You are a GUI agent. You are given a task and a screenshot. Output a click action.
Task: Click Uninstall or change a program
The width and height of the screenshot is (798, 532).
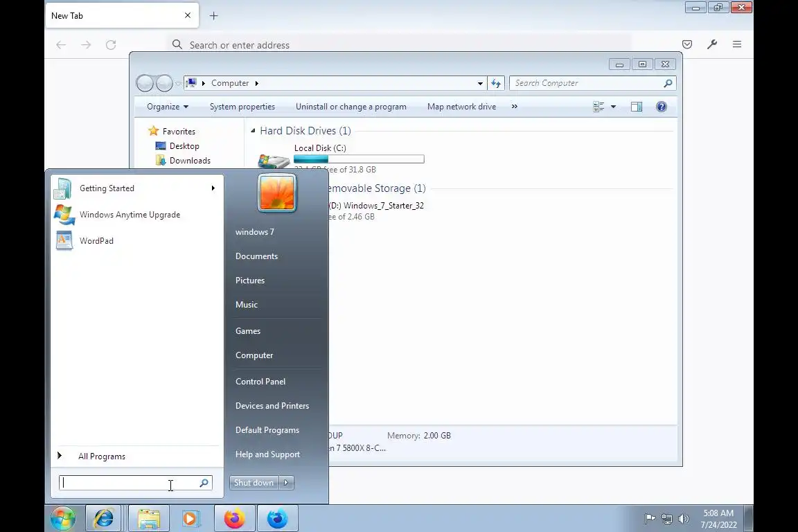click(351, 107)
